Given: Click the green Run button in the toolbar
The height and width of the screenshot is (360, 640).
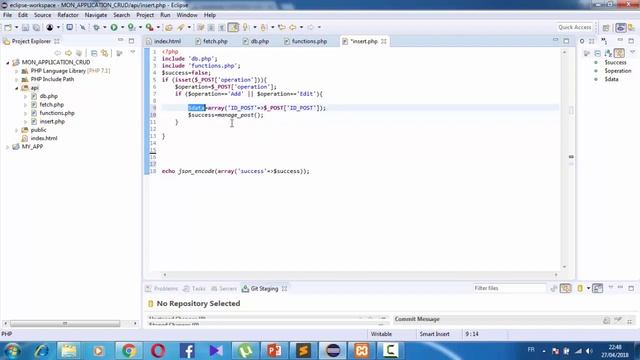Looking at the screenshot, I should point(114,27).
